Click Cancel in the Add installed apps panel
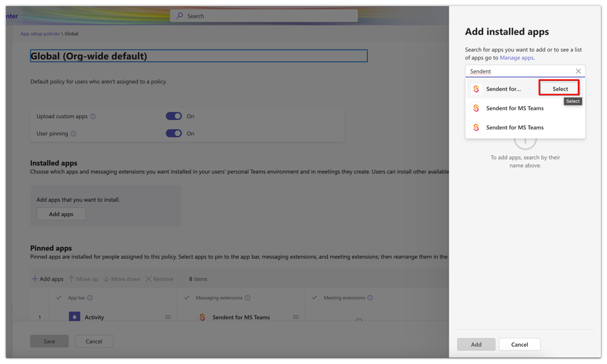Viewport: 607px width, 364px height. pos(519,344)
